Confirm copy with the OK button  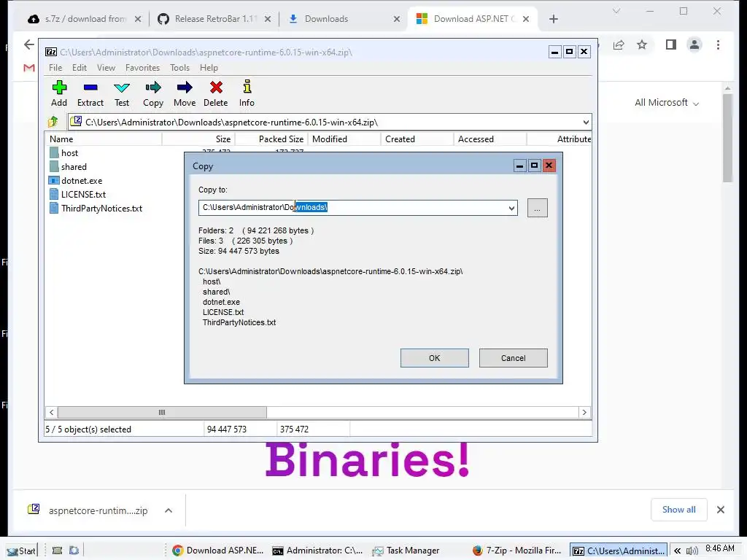(435, 358)
